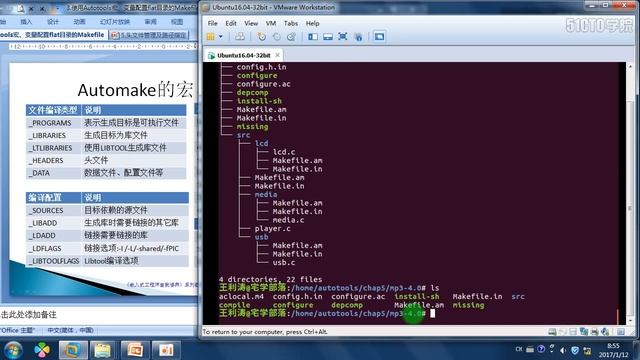
Task: Click the Unity mode toolbar icon
Action: click(358, 37)
